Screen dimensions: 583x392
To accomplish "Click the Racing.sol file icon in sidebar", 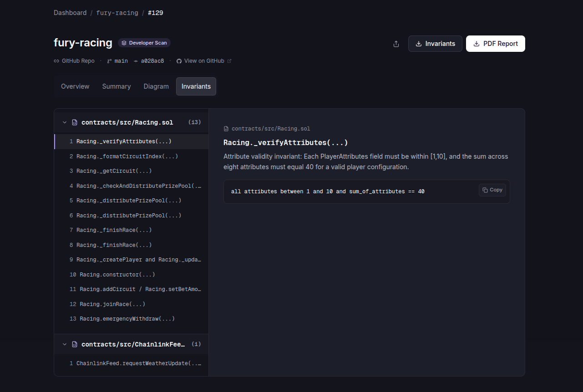I will pos(75,122).
